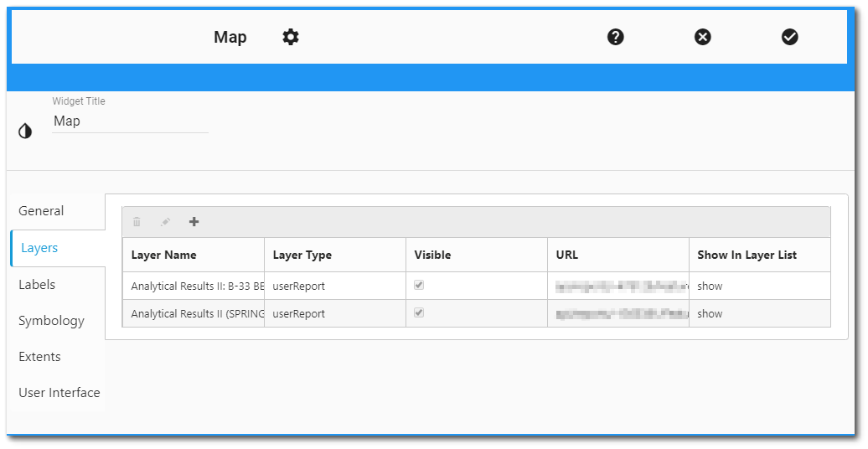Image resolution: width=868 pixels, height=449 pixels.
Task: Select the Extents tab
Action: click(x=39, y=357)
